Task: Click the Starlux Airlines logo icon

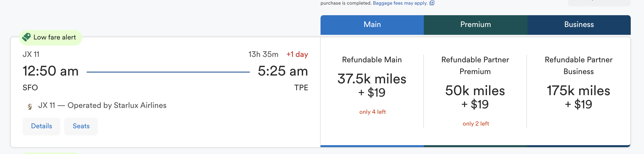Action: pyautogui.click(x=29, y=106)
